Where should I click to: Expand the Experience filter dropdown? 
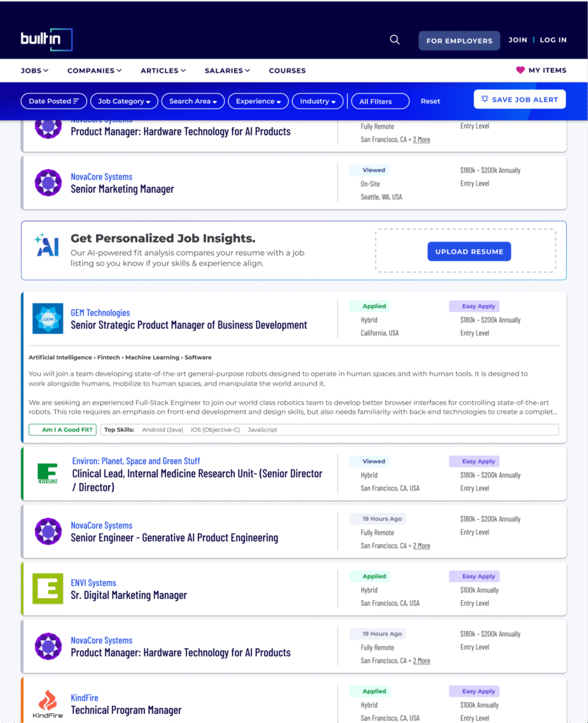point(258,101)
